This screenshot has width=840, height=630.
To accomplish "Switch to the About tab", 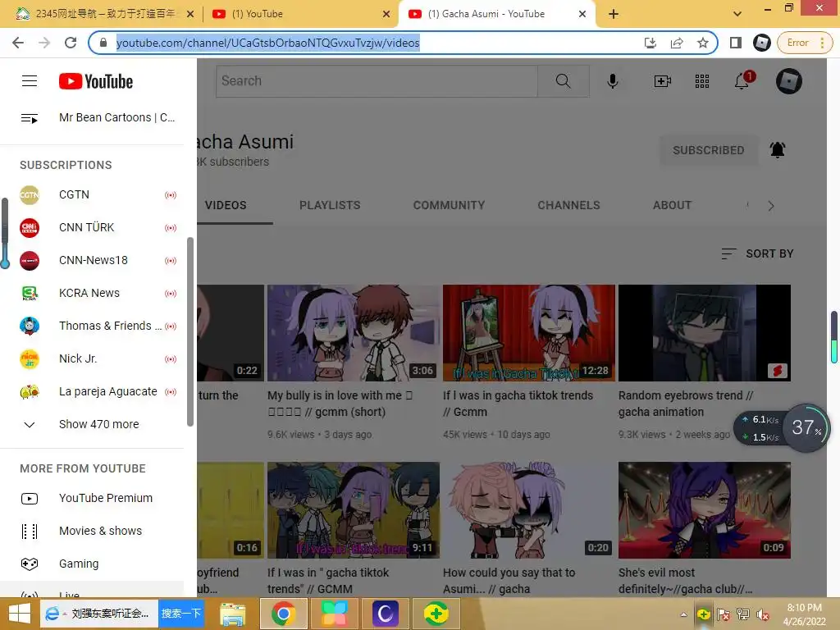I will point(673,205).
